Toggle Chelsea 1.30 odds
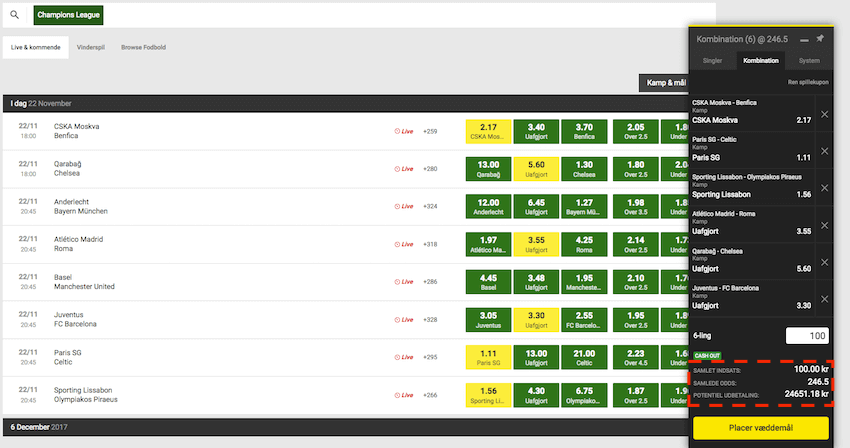 (584, 169)
